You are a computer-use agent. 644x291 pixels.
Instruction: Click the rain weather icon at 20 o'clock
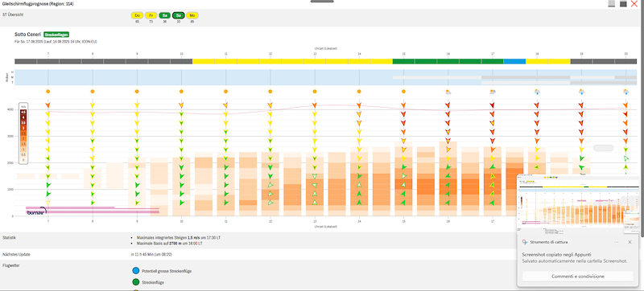625,92
